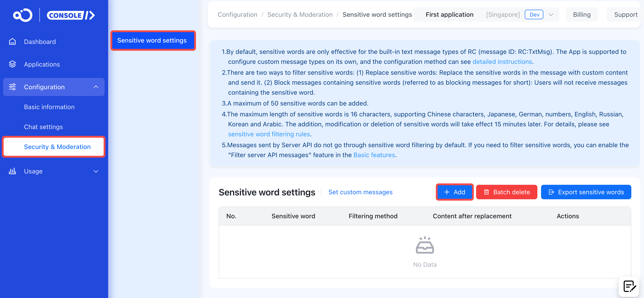The width and height of the screenshot is (644, 298).
Task: Open the detailed instructions link
Action: (502, 62)
